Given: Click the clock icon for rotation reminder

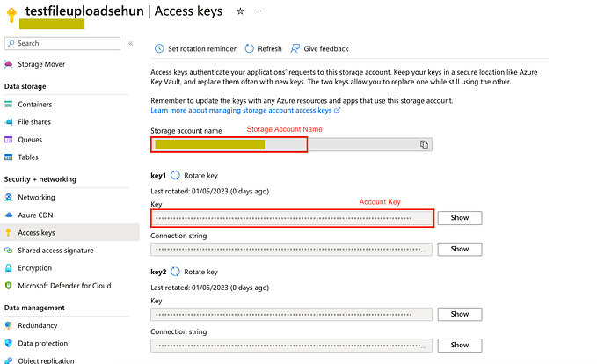Looking at the screenshot, I should (159, 48).
